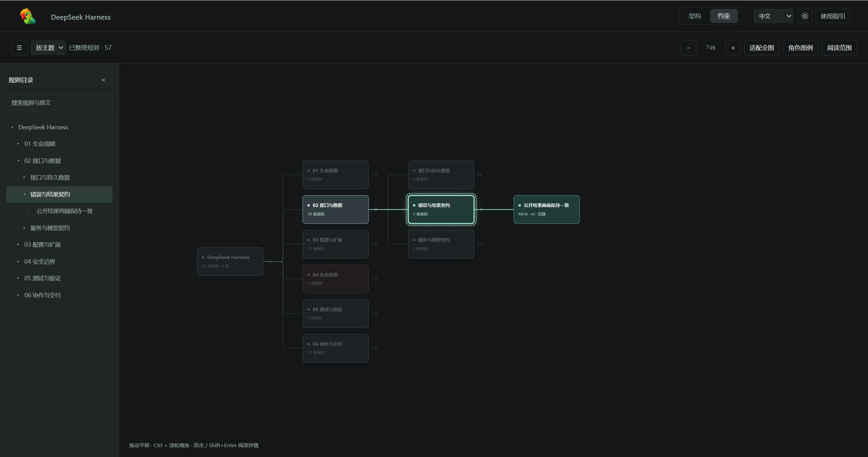868x457 pixels.
Task: Expand the 04 安全边界 tree arrow
Action: tap(18, 262)
